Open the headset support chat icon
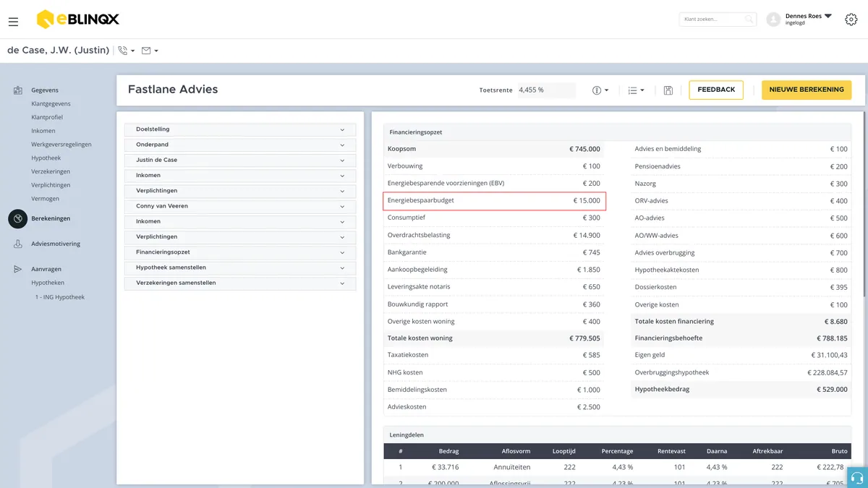 tap(856, 477)
